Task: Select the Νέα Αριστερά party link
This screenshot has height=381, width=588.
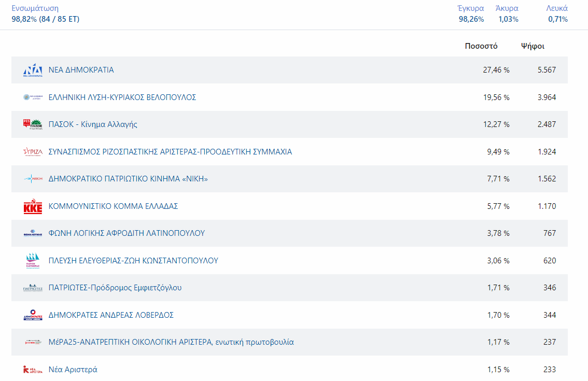Action: pyautogui.click(x=73, y=370)
